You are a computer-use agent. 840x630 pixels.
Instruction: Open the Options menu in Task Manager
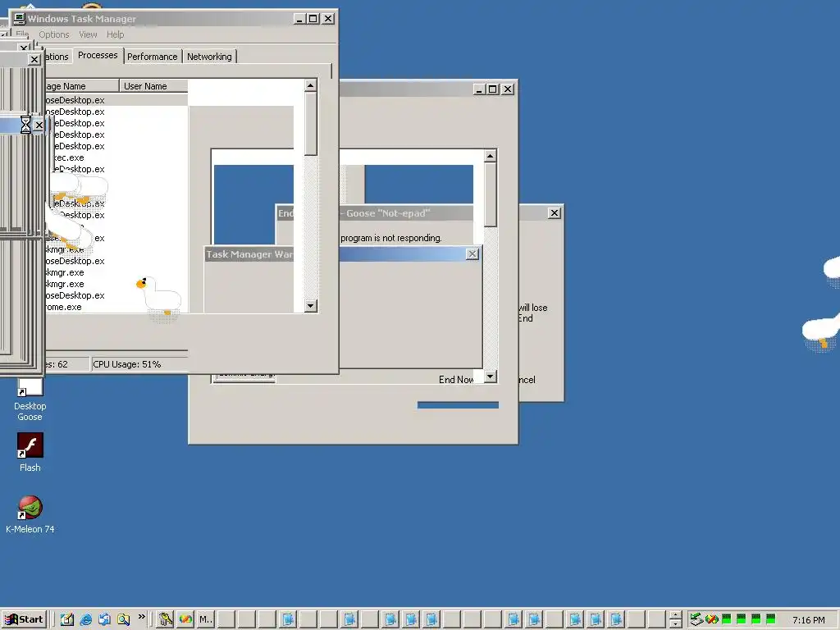point(53,34)
